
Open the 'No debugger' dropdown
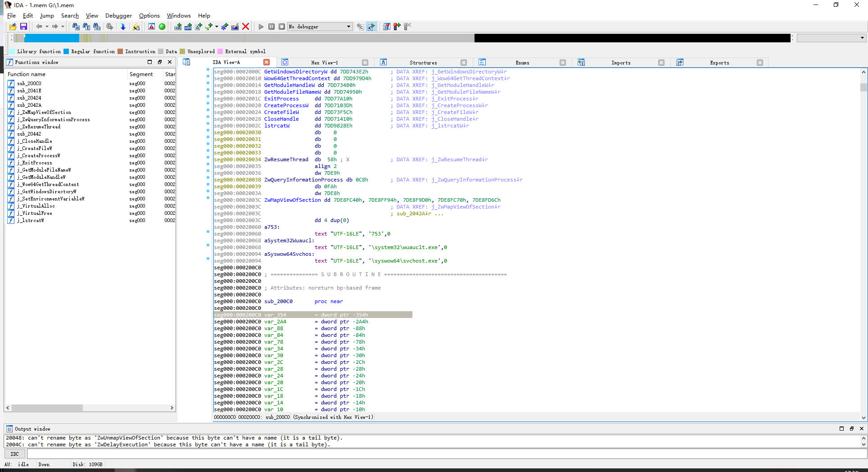pyautogui.click(x=348, y=27)
